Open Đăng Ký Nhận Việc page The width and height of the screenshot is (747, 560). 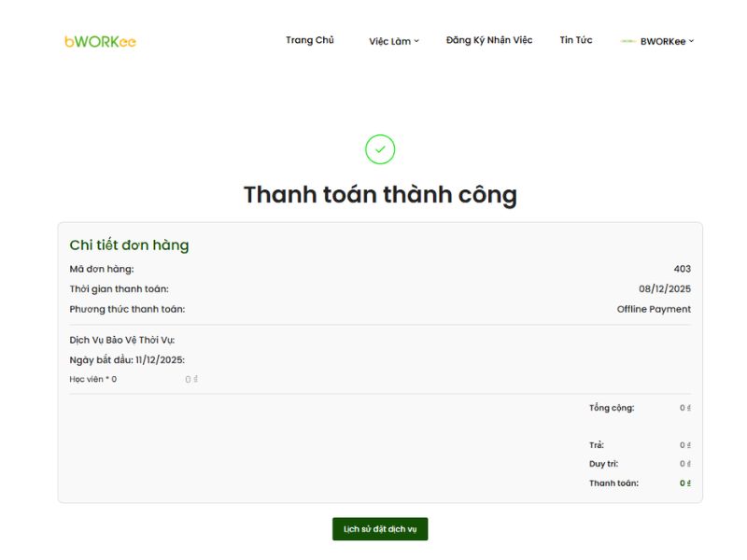(x=489, y=41)
